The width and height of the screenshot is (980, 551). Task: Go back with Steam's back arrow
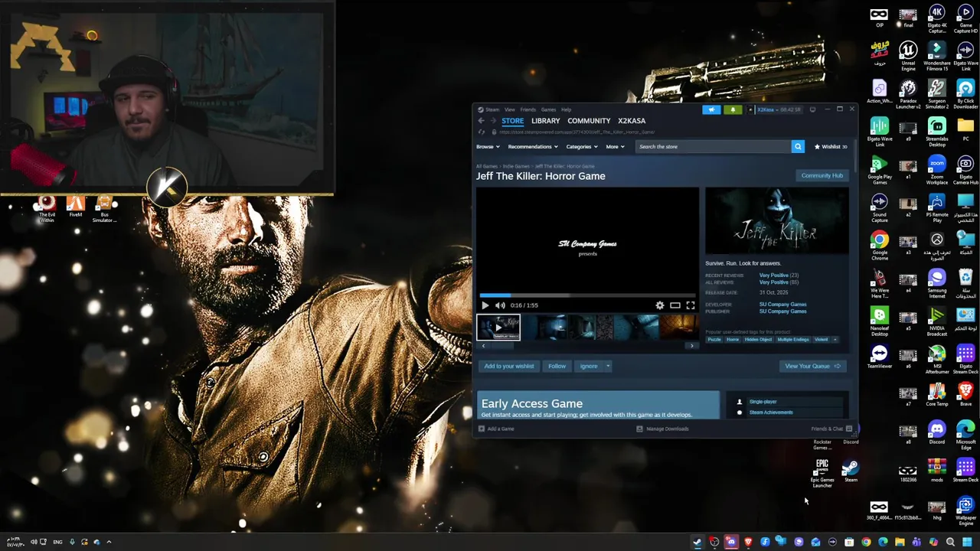(481, 121)
